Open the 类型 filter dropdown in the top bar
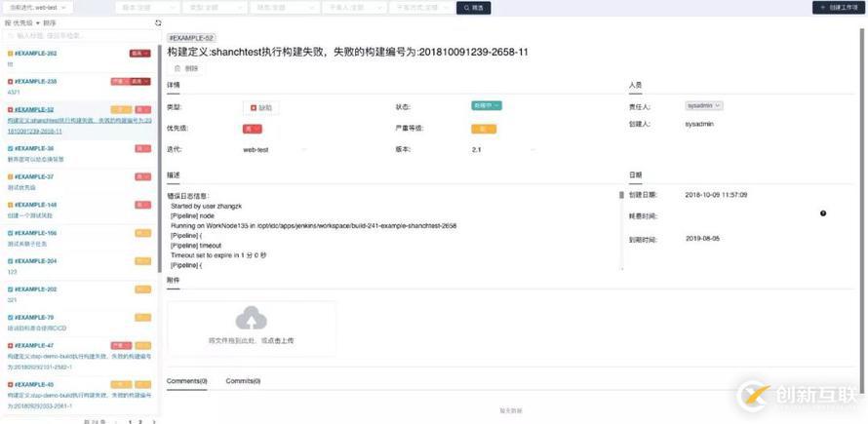This screenshot has width=868, height=424. (215, 8)
